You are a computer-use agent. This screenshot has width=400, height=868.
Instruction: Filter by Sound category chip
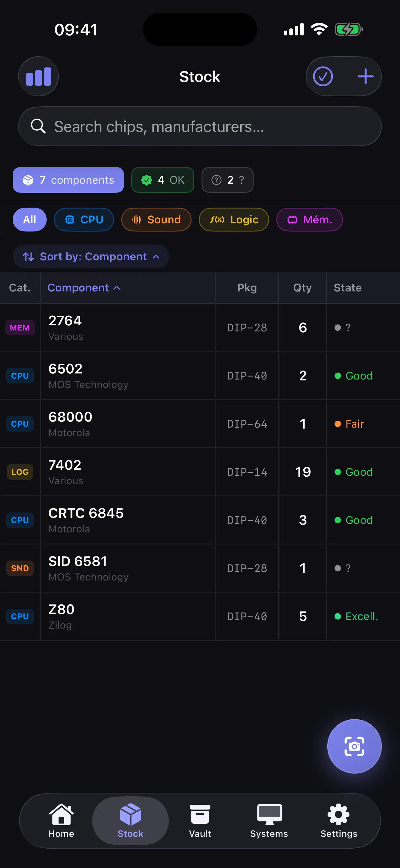point(156,220)
